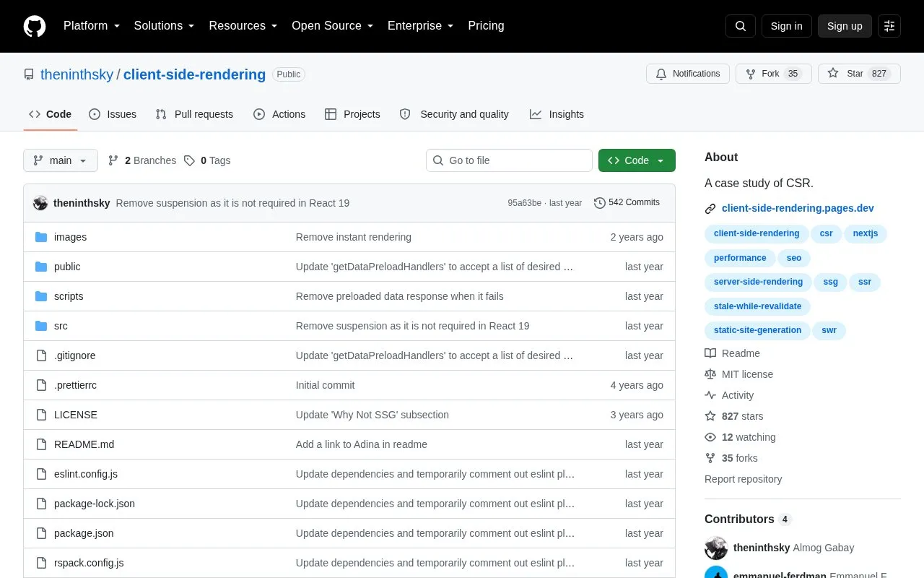Click the bell Notifications button
The width and height of the screenshot is (924, 578).
tap(688, 74)
